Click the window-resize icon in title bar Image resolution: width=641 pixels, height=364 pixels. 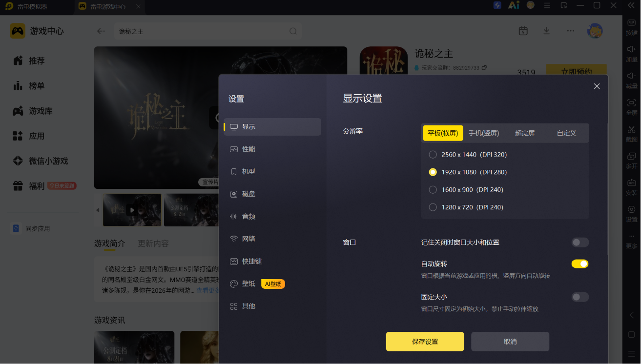[x=564, y=5]
